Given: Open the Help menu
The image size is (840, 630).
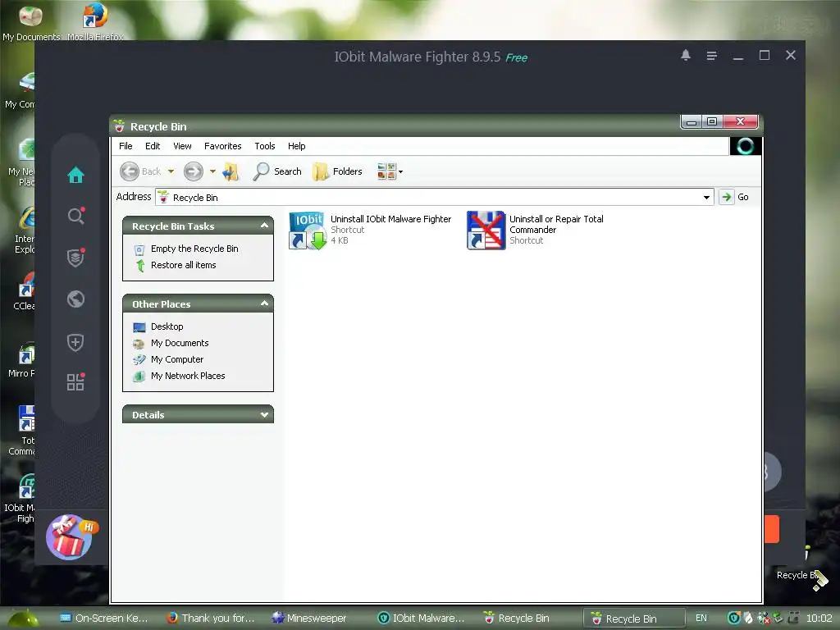Looking at the screenshot, I should tap(296, 146).
